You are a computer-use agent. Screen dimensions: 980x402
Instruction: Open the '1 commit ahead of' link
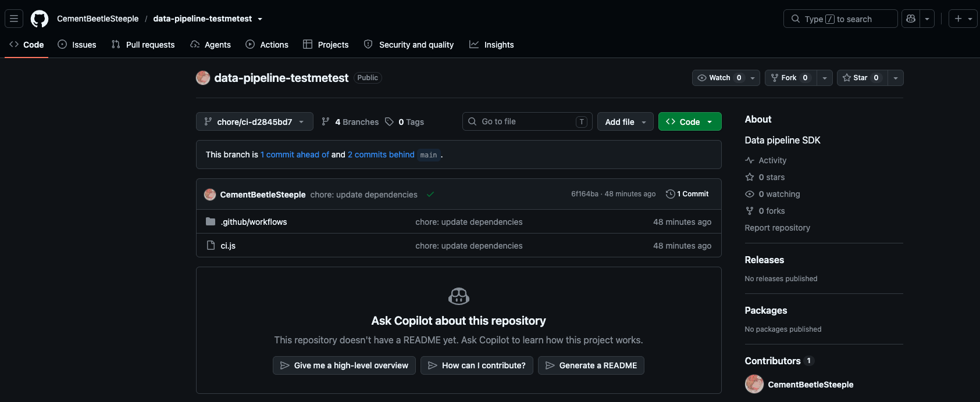295,155
